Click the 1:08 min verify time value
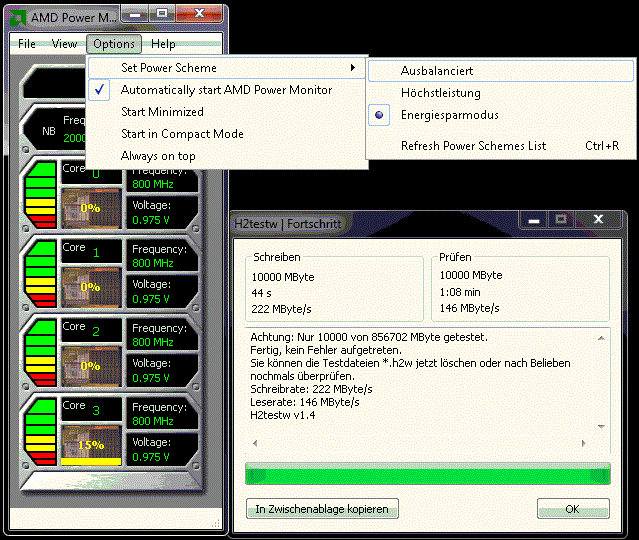This screenshot has height=540, width=639. coord(460,292)
